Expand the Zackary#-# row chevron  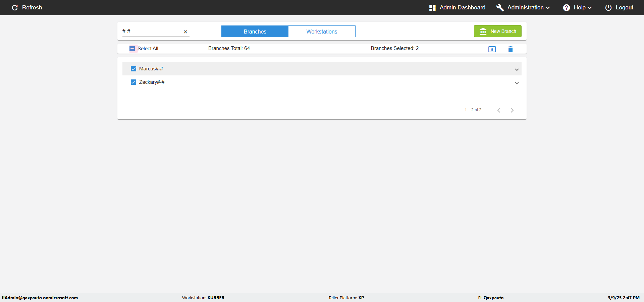coord(517,83)
